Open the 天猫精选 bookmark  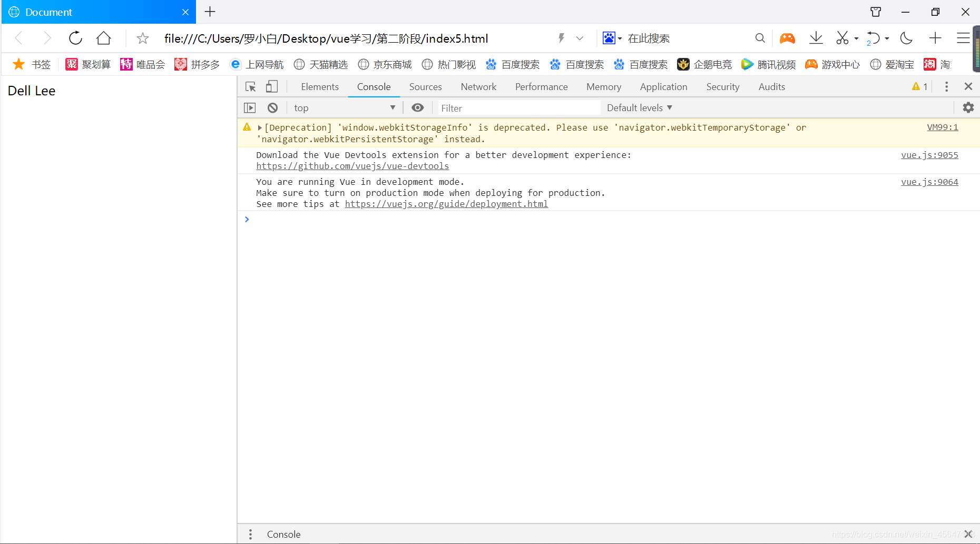coord(321,64)
